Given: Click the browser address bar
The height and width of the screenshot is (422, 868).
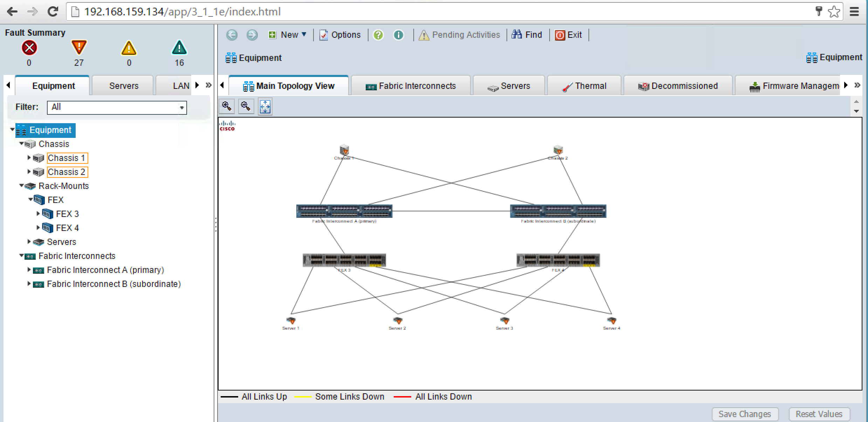Looking at the screenshot, I should click(x=438, y=12).
